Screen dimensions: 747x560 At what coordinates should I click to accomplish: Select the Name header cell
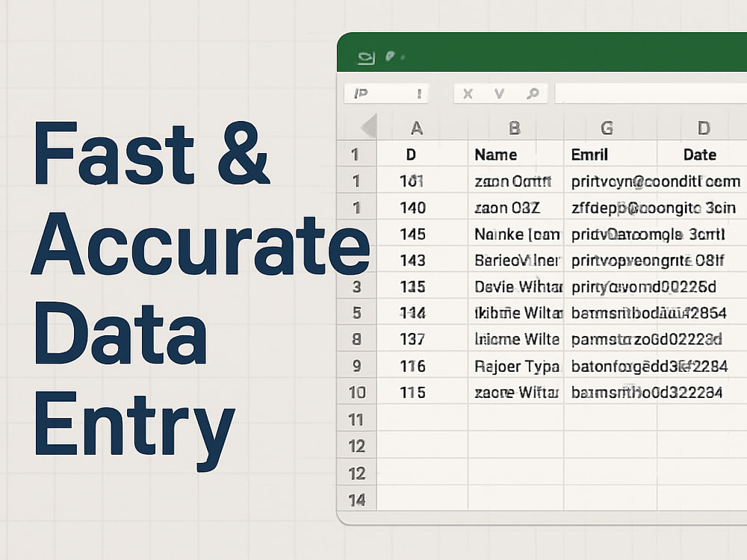pyautogui.click(x=516, y=154)
